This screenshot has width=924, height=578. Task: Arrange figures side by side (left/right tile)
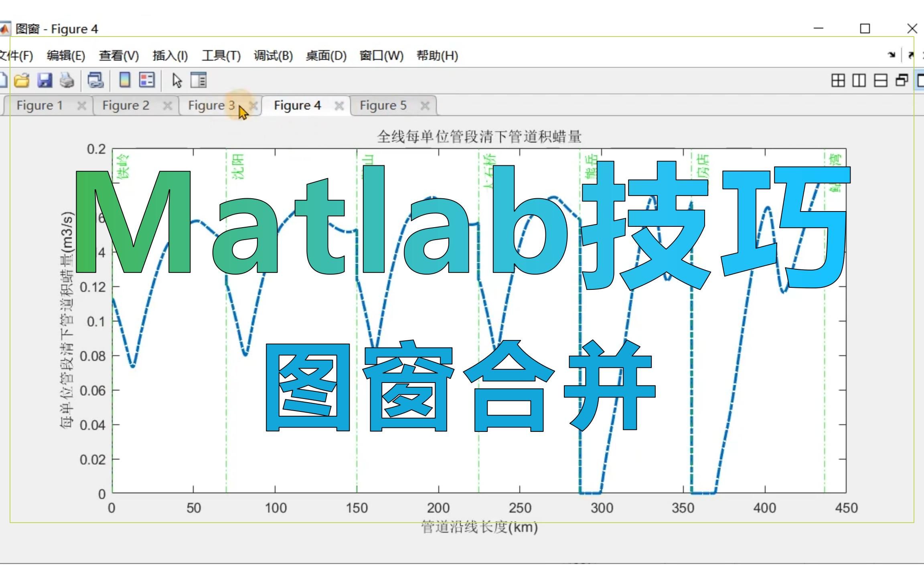pos(859,80)
